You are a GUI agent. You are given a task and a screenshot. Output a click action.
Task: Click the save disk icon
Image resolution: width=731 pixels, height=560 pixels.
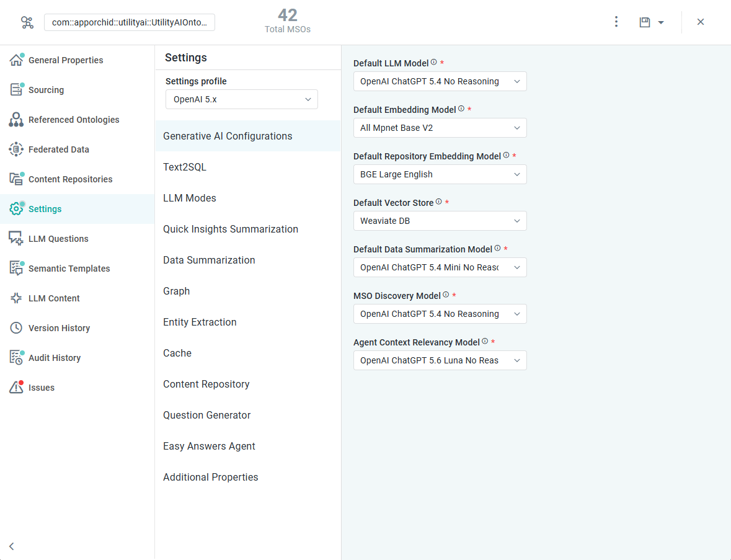(x=645, y=22)
